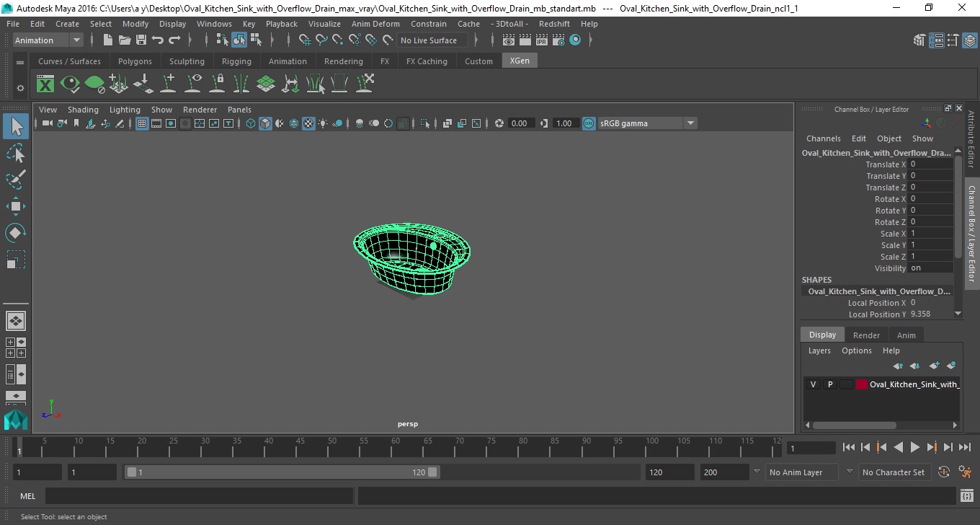
Task: Open the sRGB gamma view transform dropdown
Action: pos(647,123)
